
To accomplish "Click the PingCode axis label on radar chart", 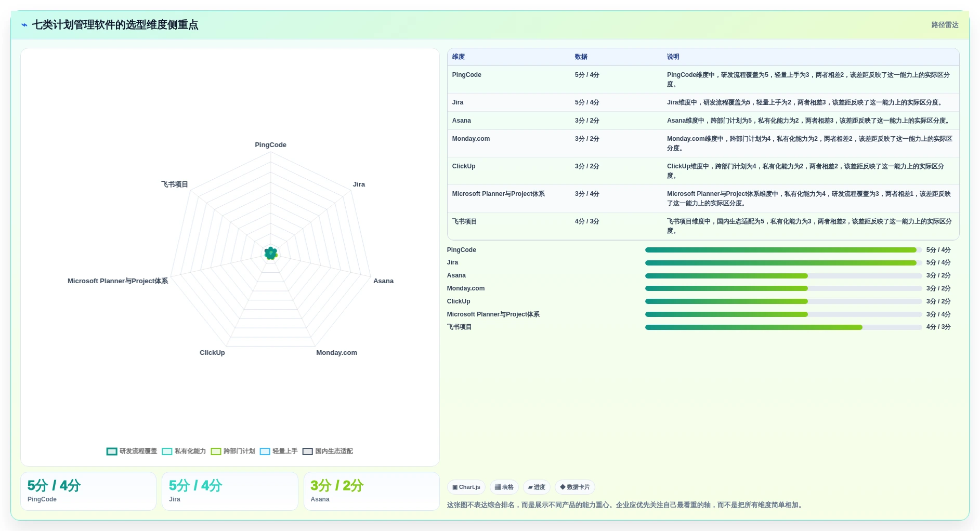I will tap(270, 145).
